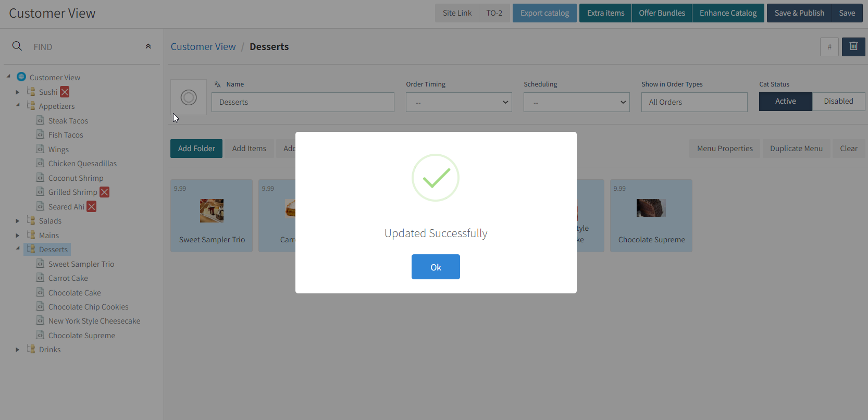Click the trash delete icon

click(x=853, y=47)
